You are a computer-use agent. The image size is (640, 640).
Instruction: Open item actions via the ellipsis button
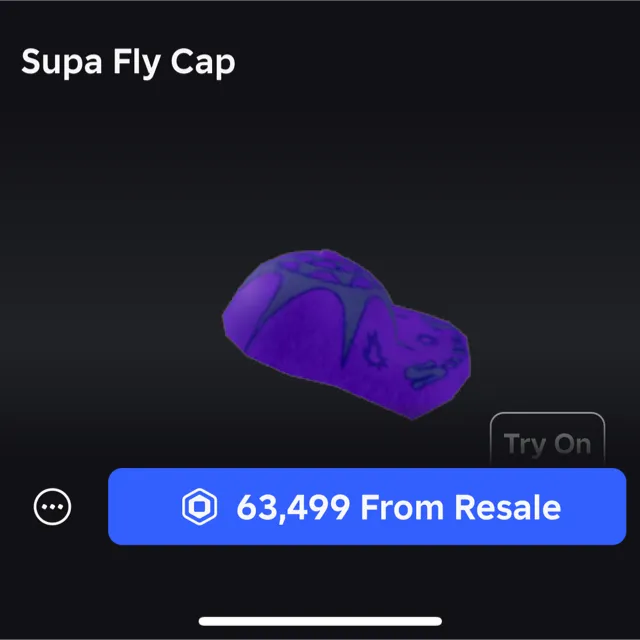click(52, 507)
